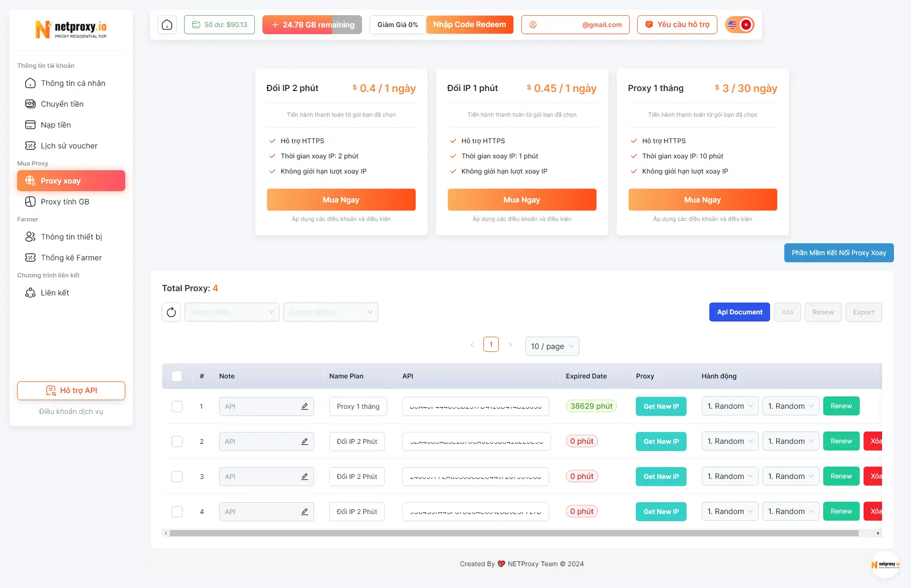Click the wallet icon in balance button
This screenshot has height=588, width=911.
[196, 25]
